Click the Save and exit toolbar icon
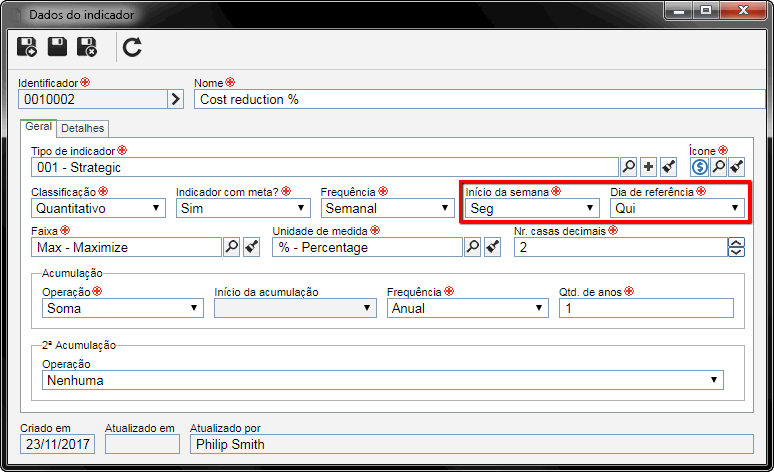This screenshot has height=472, width=774. (x=87, y=47)
